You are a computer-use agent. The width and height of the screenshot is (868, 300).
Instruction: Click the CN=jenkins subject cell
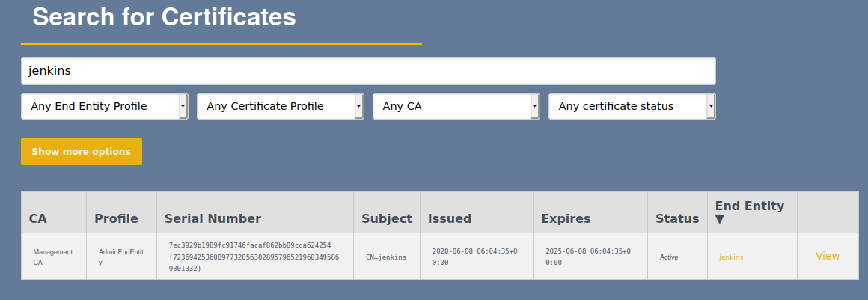386,257
